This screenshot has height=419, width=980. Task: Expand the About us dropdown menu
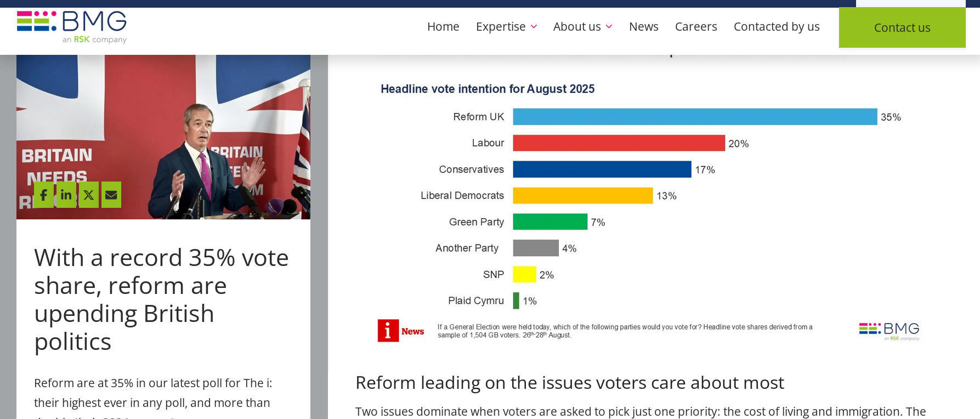[582, 26]
